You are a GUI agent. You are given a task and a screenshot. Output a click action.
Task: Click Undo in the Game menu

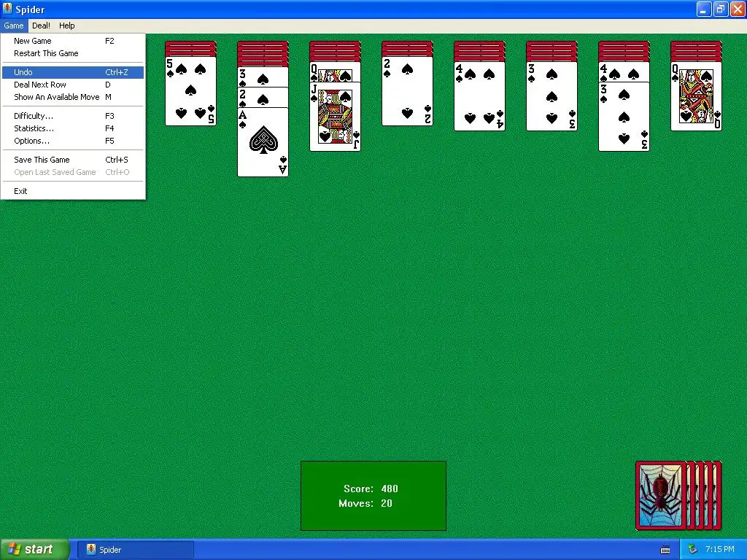point(72,72)
